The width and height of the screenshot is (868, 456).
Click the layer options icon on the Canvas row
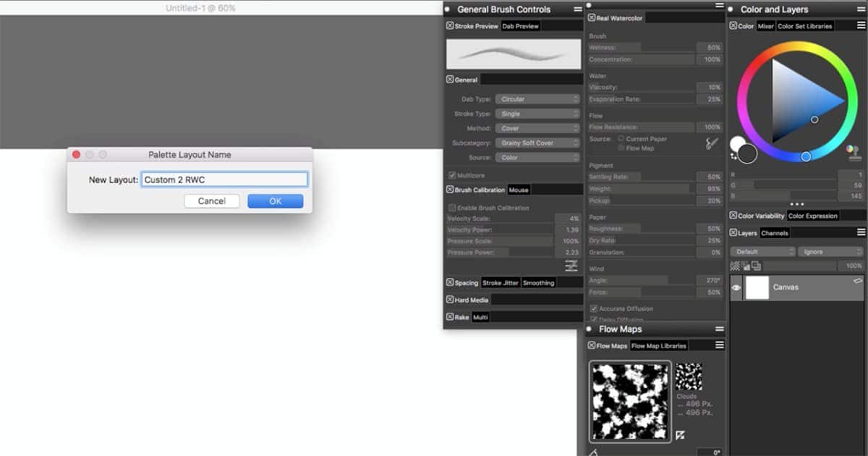(x=858, y=280)
